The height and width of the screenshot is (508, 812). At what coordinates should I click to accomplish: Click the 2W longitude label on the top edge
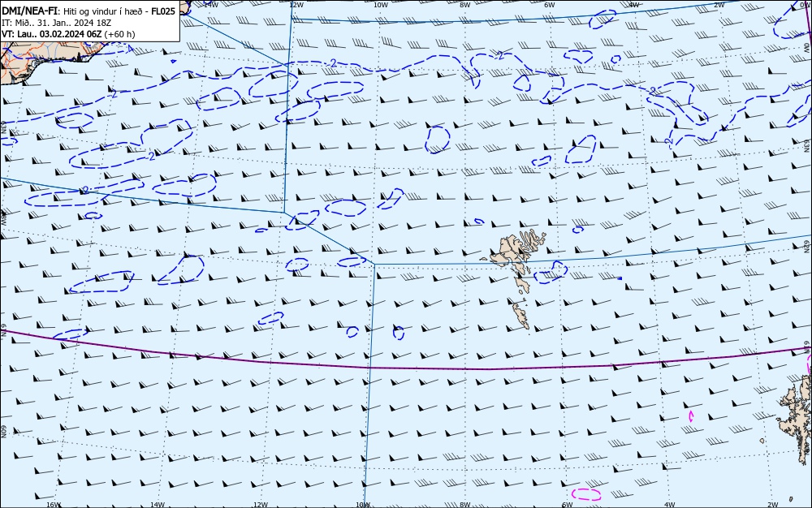point(719,4)
